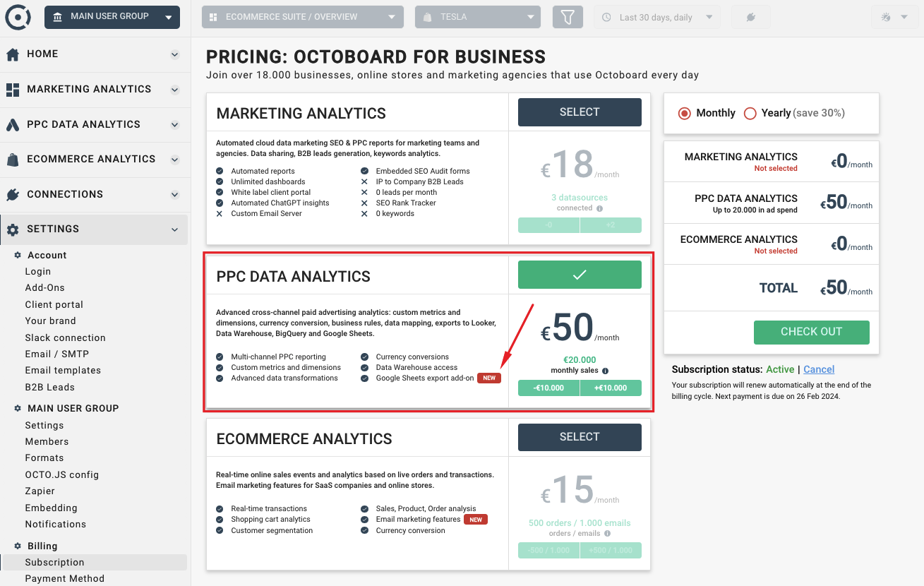Click the Settings gear icon
The width and height of the screenshot is (924, 586).
[x=13, y=229]
